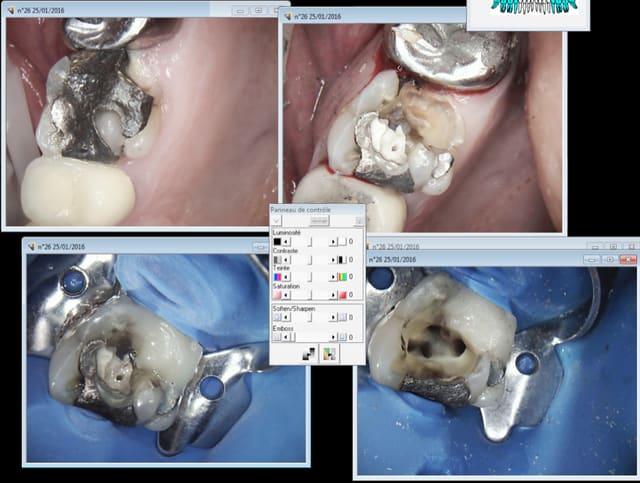This screenshot has height=483, width=640.
Task: Click the Emboss icon on left
Action: [277, 336]
